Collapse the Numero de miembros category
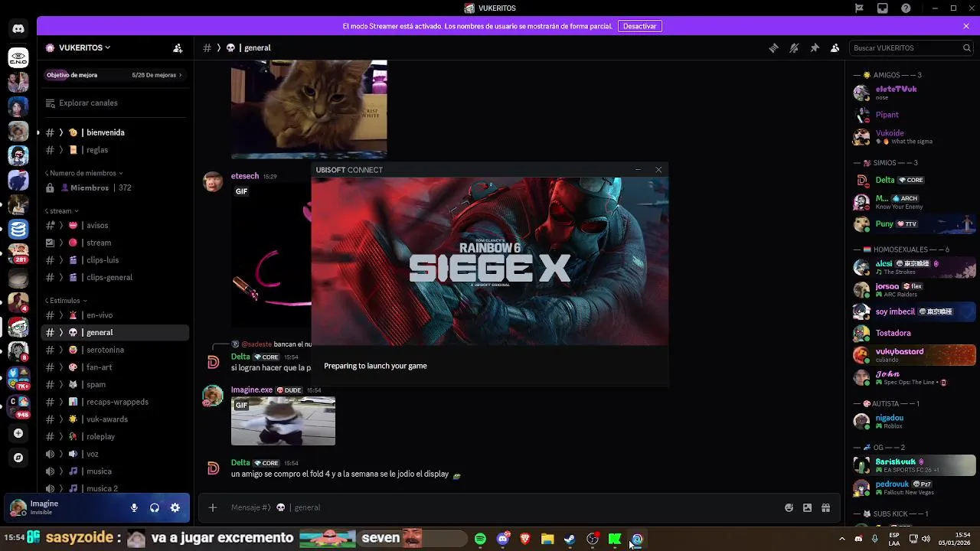 tap(83, 173)
